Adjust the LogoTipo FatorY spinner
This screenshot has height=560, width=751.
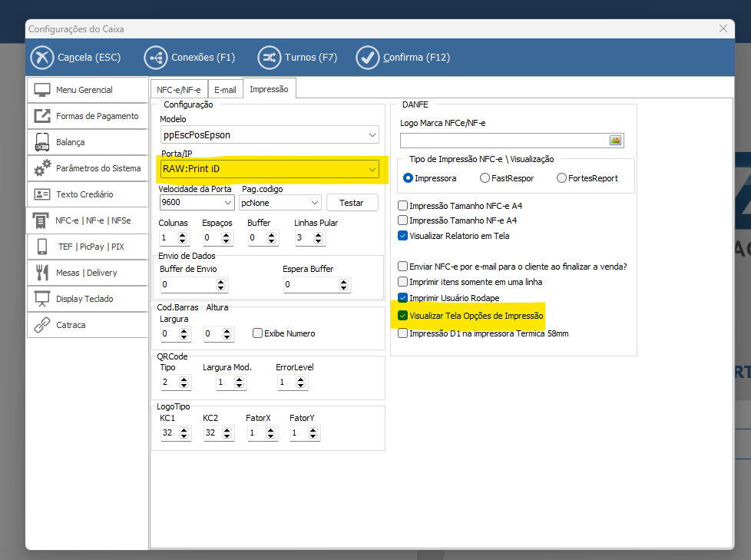point(313,433)
